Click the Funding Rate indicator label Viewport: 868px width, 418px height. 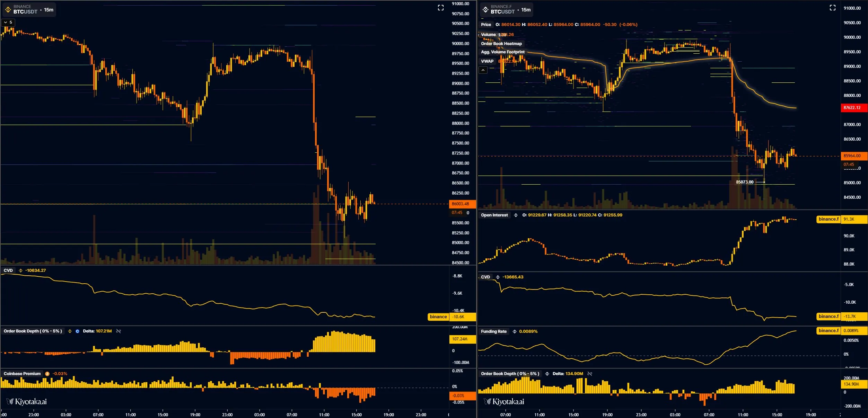[493, 331]
